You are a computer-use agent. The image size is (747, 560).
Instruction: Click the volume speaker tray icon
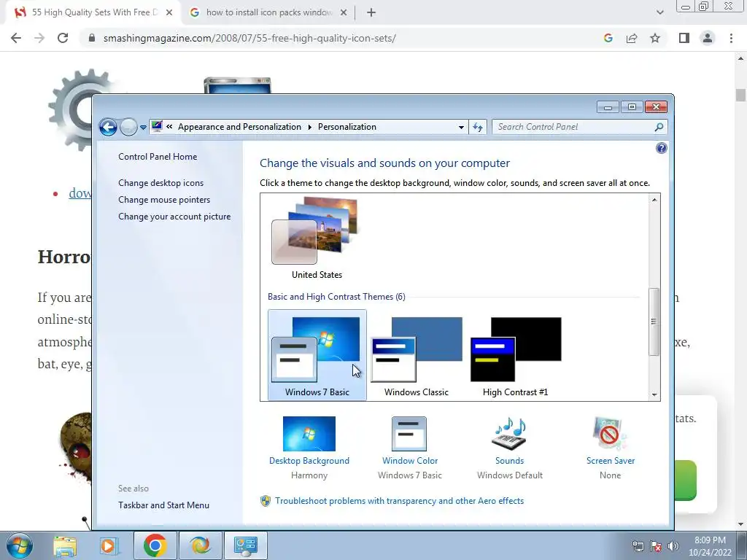pyautogui.click(x=673, y=546)
